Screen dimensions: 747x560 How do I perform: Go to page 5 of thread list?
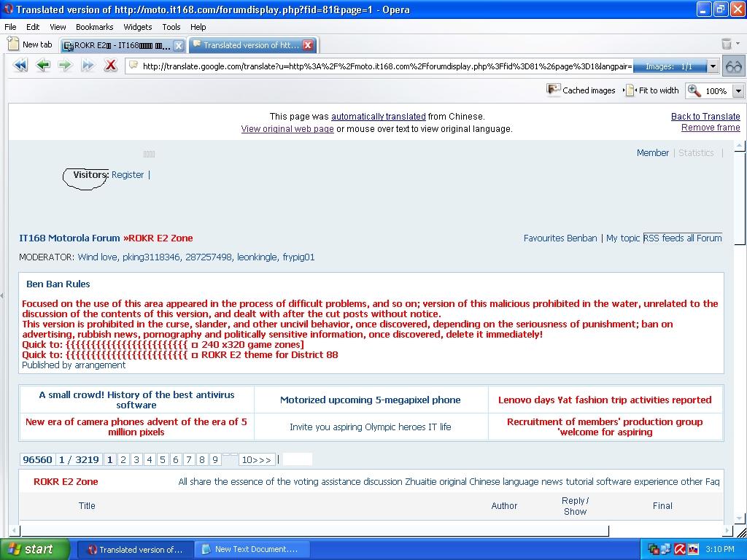(x=163, y=459)
